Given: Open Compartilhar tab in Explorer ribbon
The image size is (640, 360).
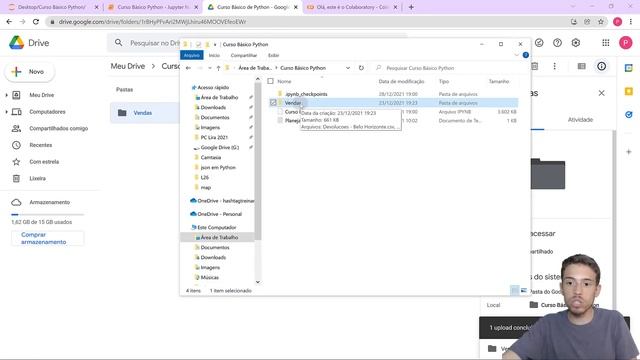Looking at the screenshot, I should click(244, 55).
